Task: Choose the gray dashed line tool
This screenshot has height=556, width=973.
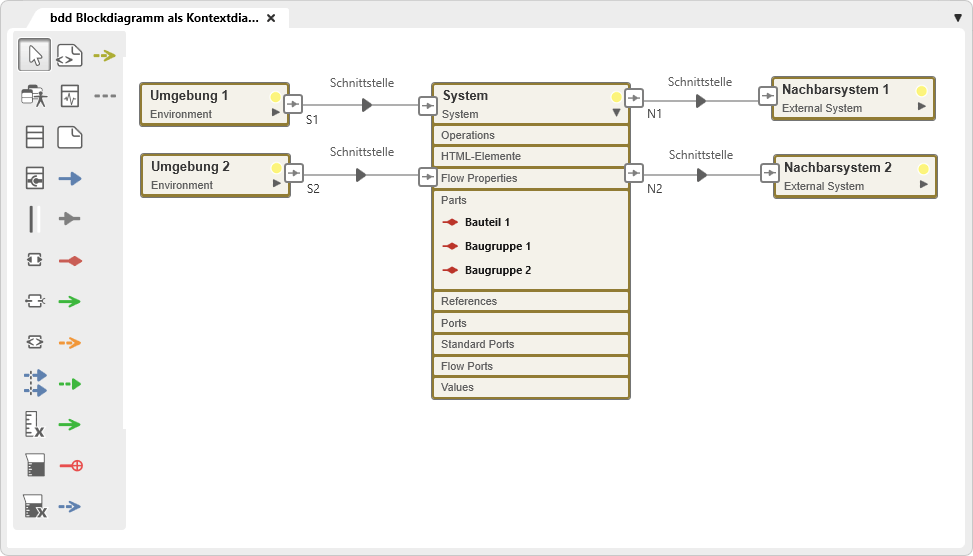Action: (x=104, y=96)
